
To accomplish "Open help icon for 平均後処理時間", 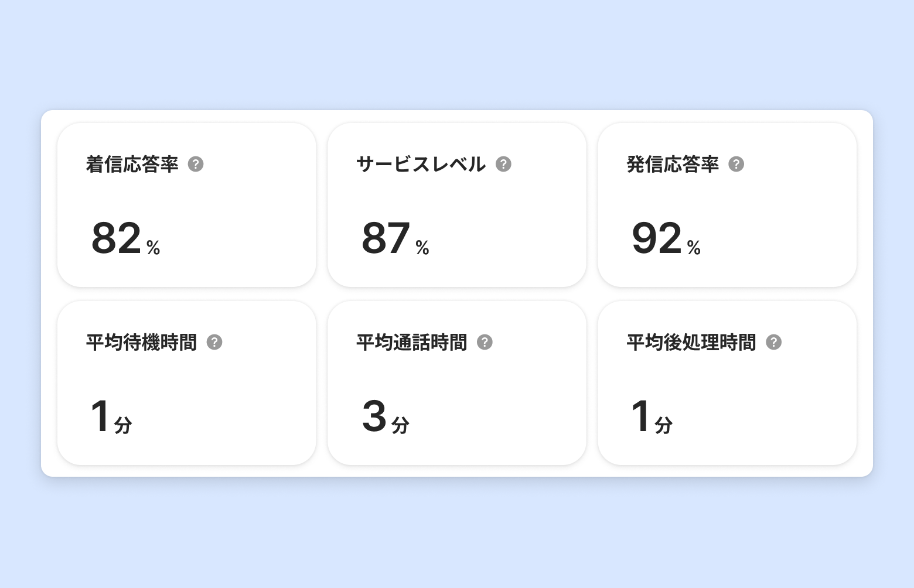I will pyautogui.click(x=773, y=342).
